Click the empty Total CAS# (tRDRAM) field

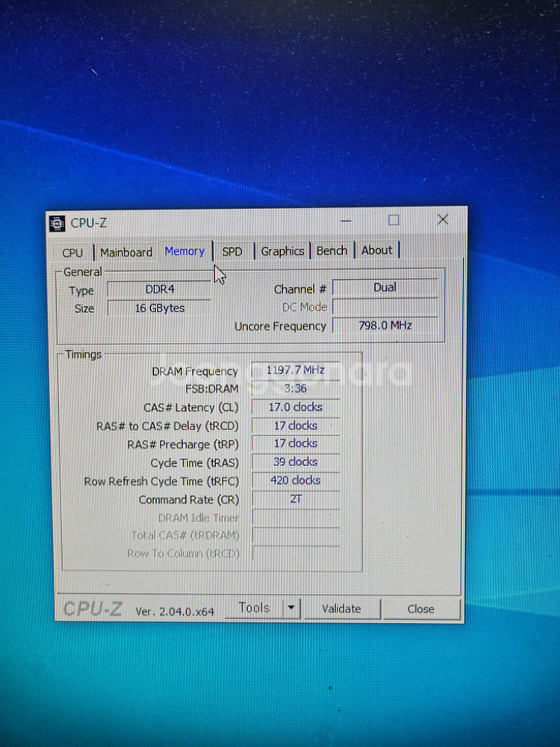point(295,536)
